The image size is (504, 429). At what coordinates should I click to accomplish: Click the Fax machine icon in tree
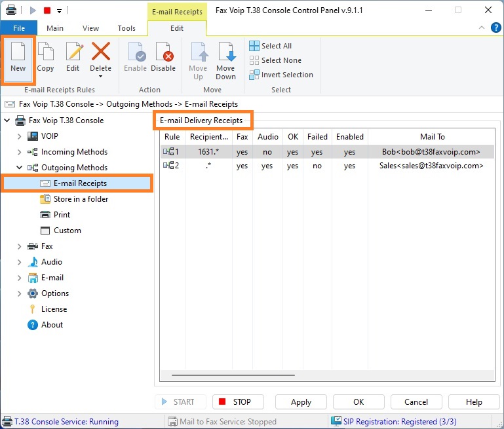[33, 246]
